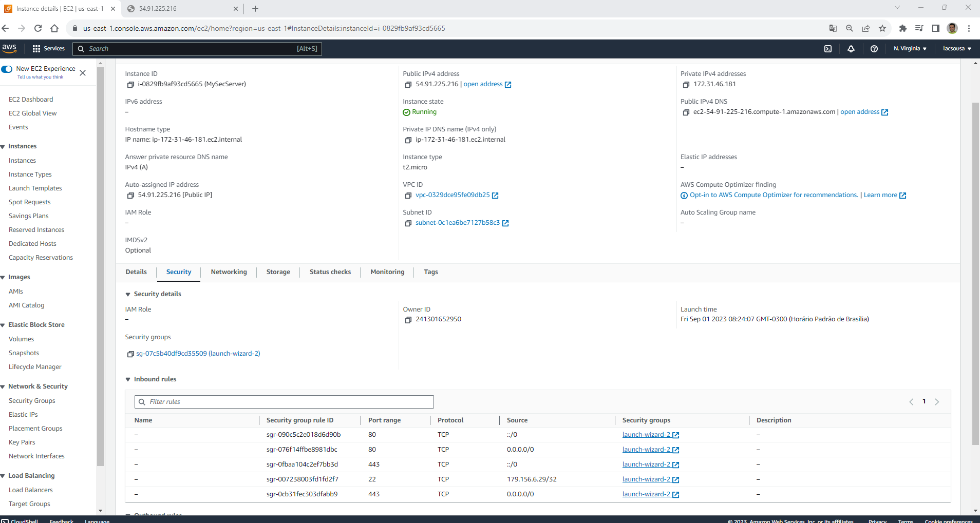
Task: Copy the Auto-assigned IP address
Action: (130, 196)
